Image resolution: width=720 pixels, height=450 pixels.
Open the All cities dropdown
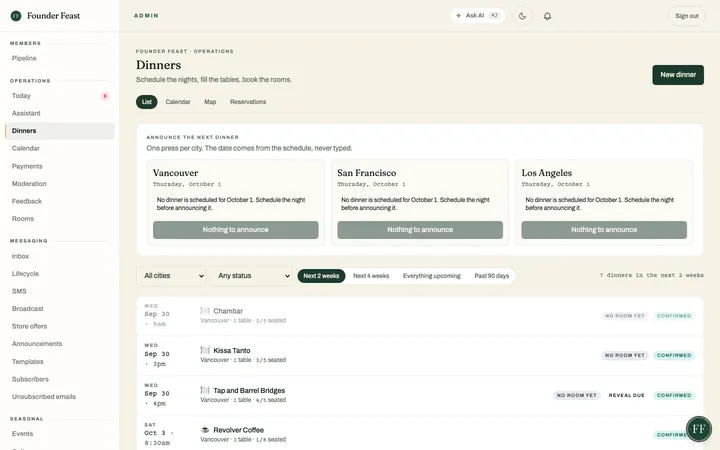click(x=171, y=276)
